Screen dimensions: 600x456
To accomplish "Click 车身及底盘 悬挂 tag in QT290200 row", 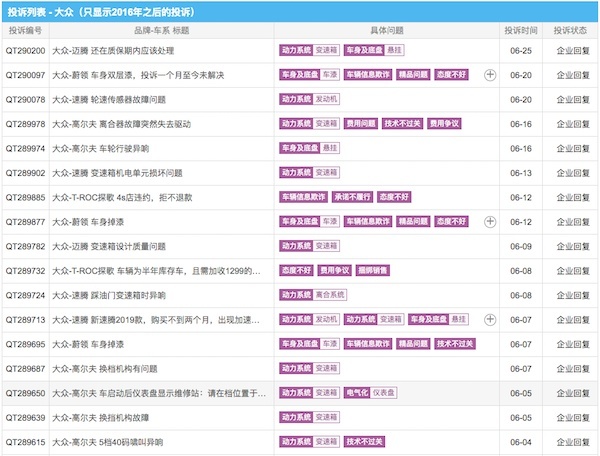I will coord(374,50).
